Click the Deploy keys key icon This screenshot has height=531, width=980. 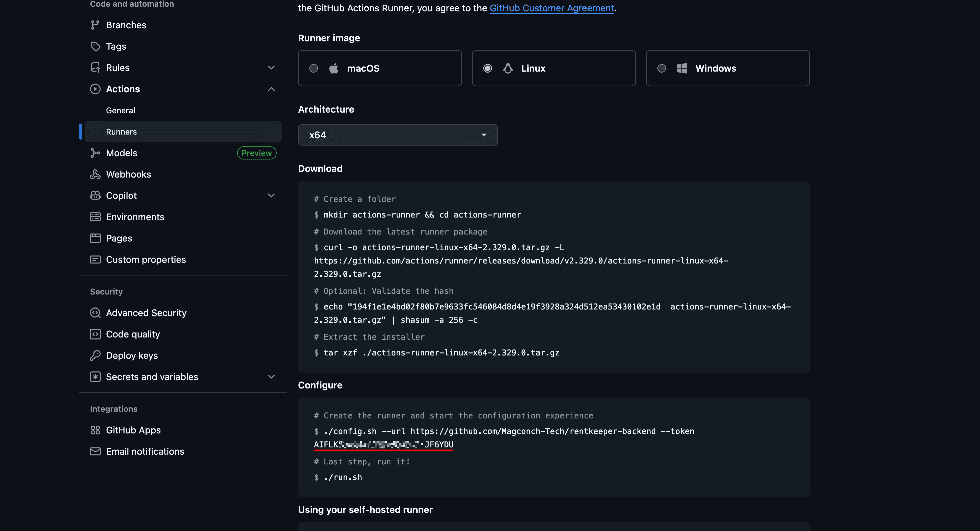coord(95,355)
